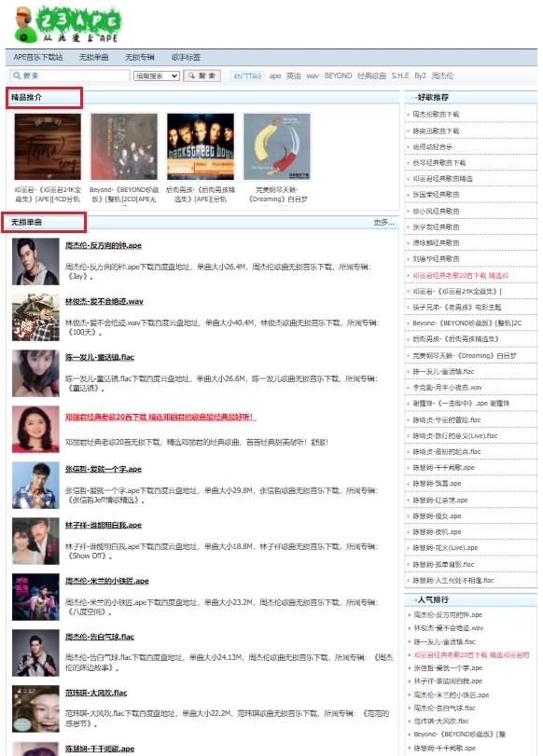Click 更多... link beside 无损单曲 header
Screen dimensions: 543x756
pyautogui.click(x=383, y=222)
